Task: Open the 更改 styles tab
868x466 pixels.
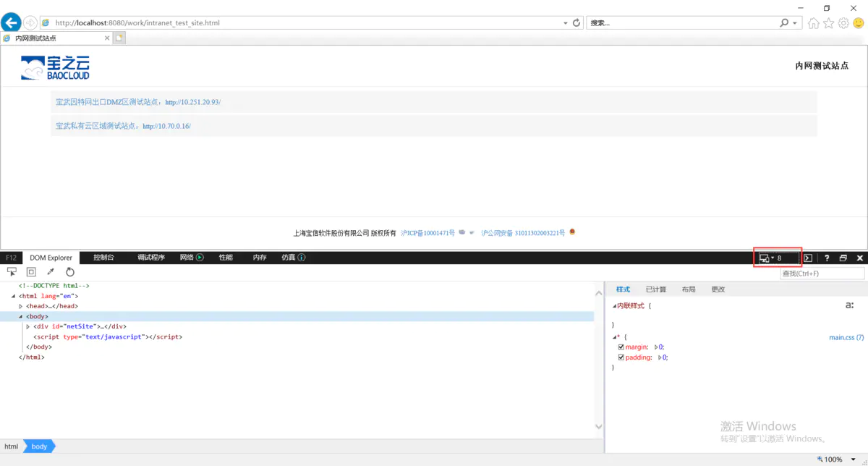Action: 718,289
